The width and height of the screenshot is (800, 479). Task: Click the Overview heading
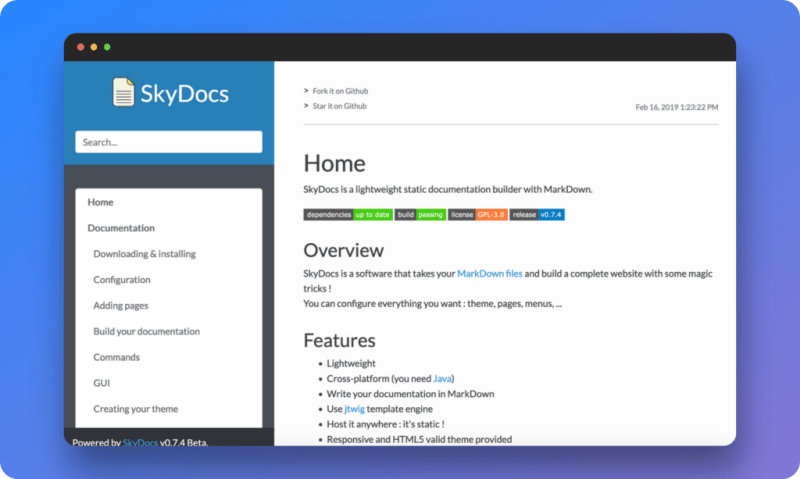coord(343,250)
